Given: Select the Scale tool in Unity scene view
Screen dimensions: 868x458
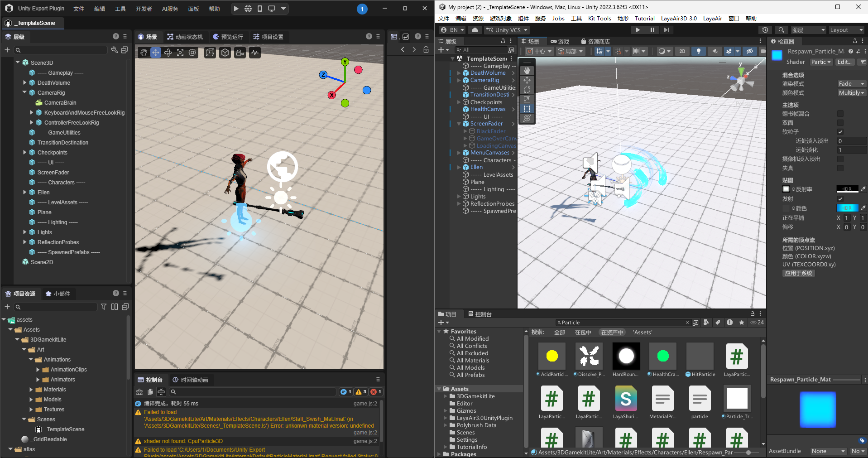Looking at the screenshot, I should (x=527, y=99).
